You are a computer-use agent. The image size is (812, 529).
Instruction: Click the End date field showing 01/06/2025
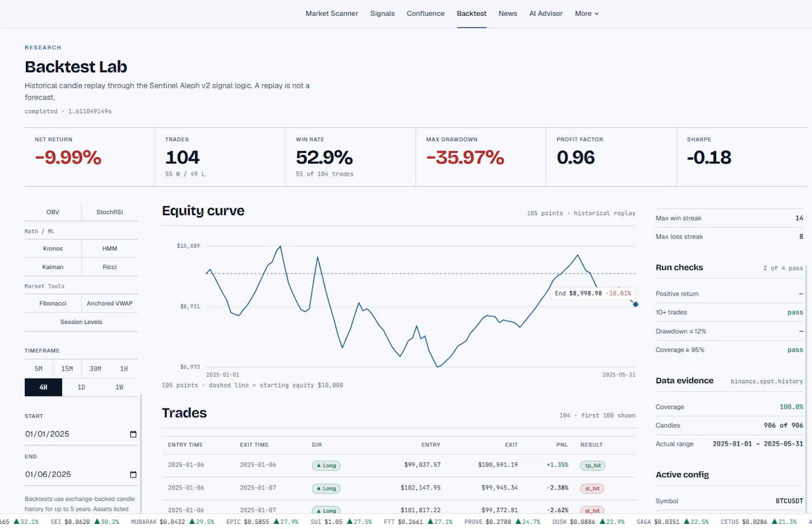(81, 475)
